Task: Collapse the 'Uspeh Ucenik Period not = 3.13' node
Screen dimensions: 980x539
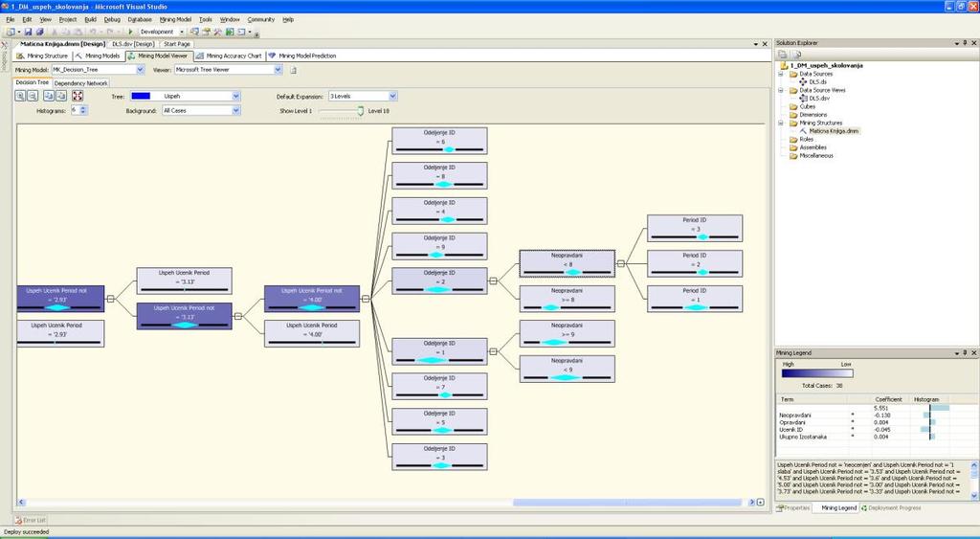Action: tap(238, 316)
